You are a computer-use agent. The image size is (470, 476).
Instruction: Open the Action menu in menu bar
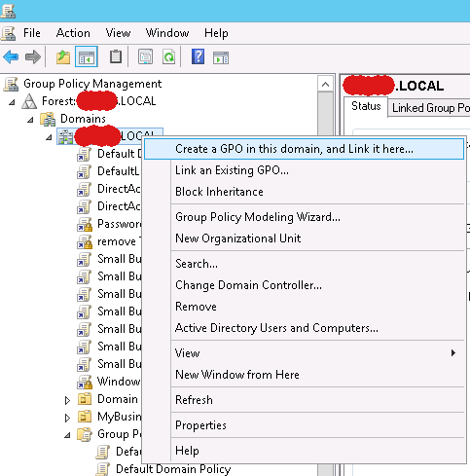point(73,33)
